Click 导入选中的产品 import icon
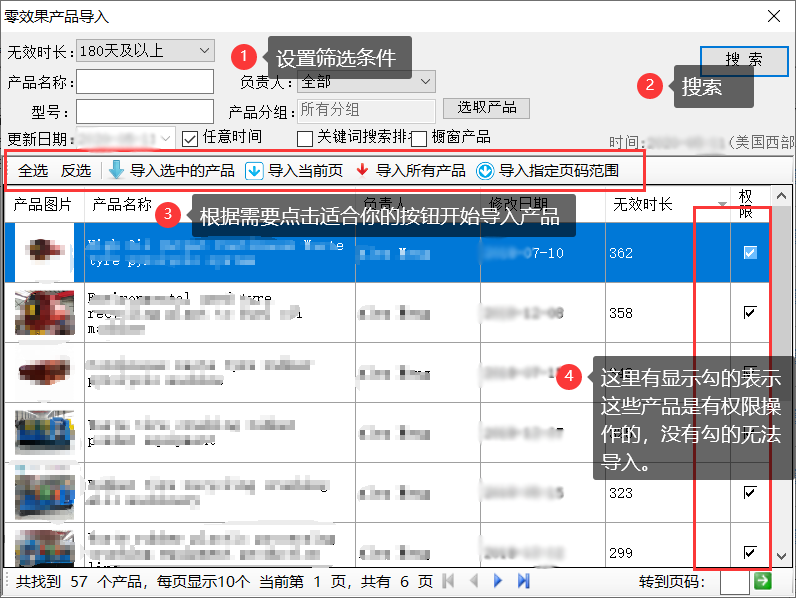 coord(116,171)
